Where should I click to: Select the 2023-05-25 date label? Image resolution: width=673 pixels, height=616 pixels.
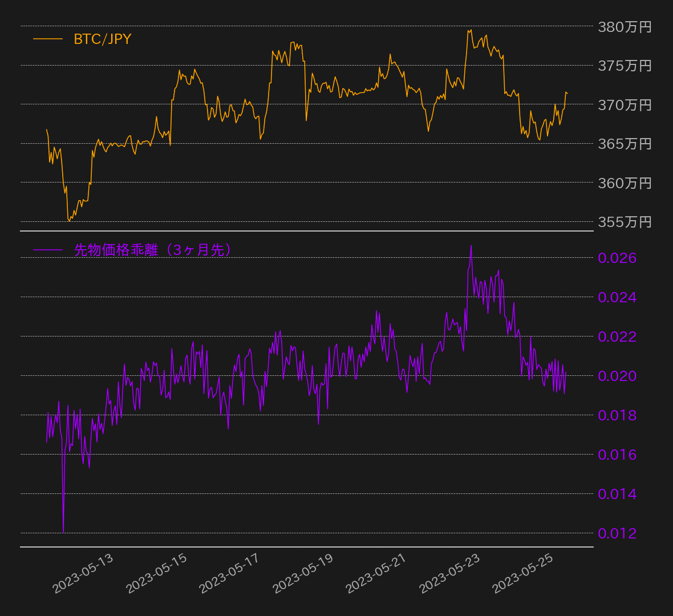522,573
